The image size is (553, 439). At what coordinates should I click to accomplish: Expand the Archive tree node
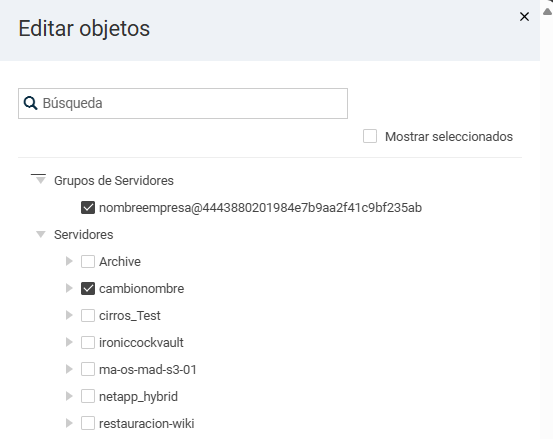point(69,261)
